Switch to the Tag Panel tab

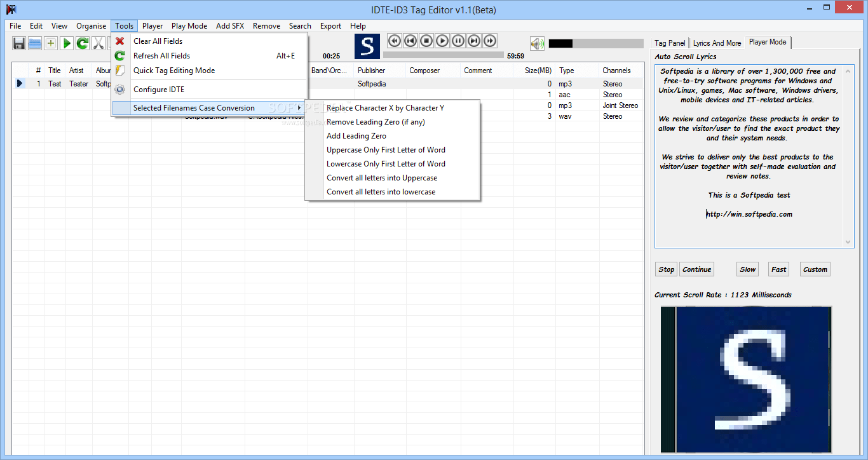[x=669, y=43]
